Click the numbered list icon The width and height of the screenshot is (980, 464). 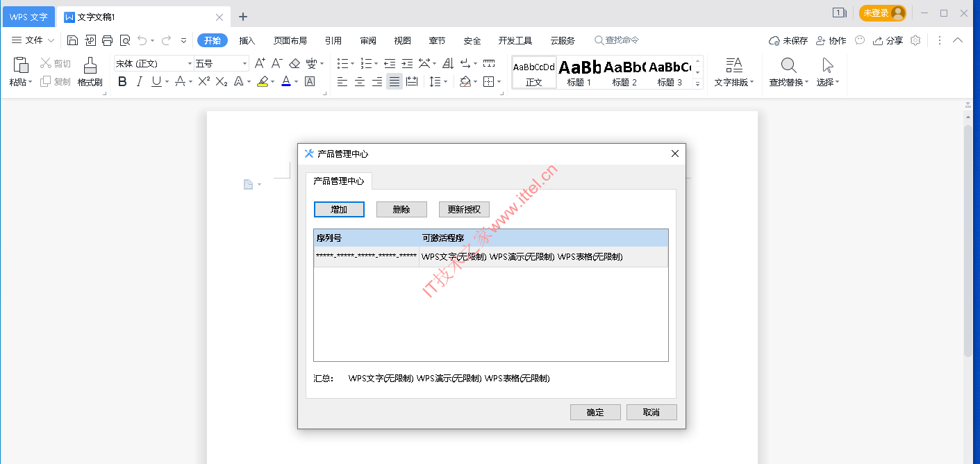click(x=366, y=63)
